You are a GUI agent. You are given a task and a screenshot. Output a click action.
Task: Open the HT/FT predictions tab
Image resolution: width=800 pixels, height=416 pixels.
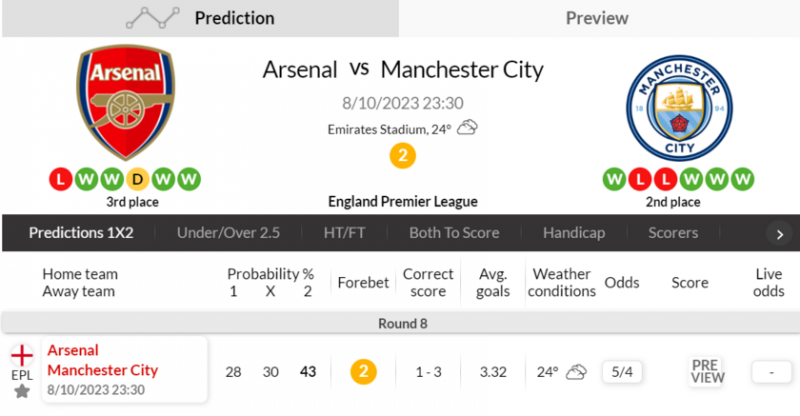344,233
